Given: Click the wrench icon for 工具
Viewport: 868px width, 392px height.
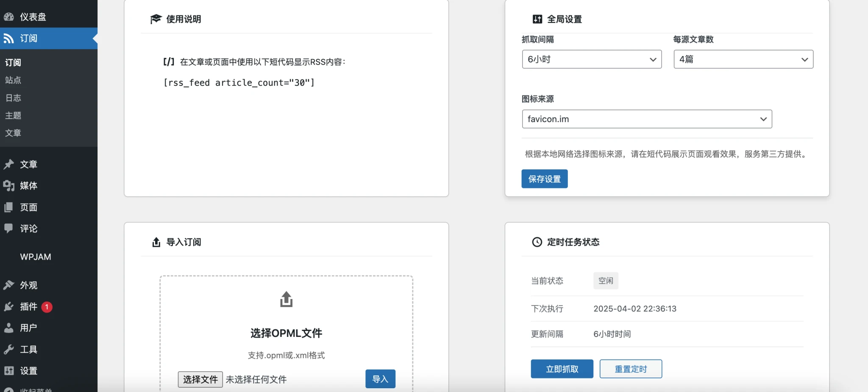Looking at the screenshot, I should (9, 350).
